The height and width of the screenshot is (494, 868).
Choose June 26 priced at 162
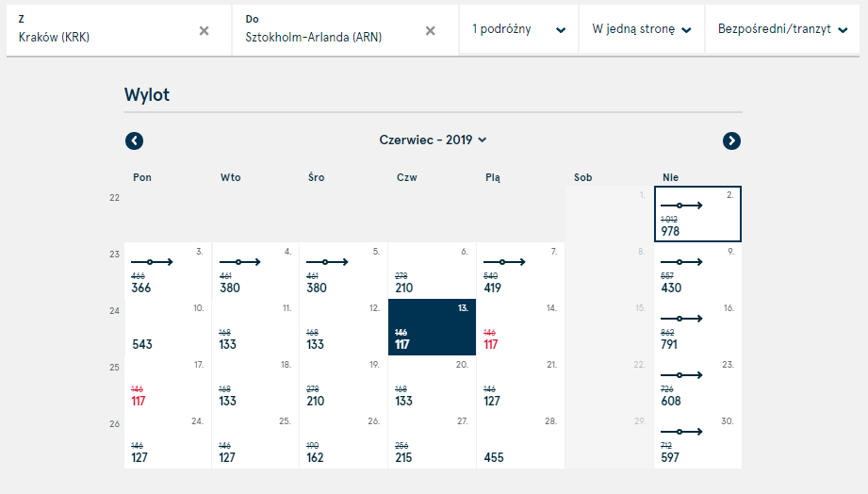pyautogui.click(x=343, y=440)
